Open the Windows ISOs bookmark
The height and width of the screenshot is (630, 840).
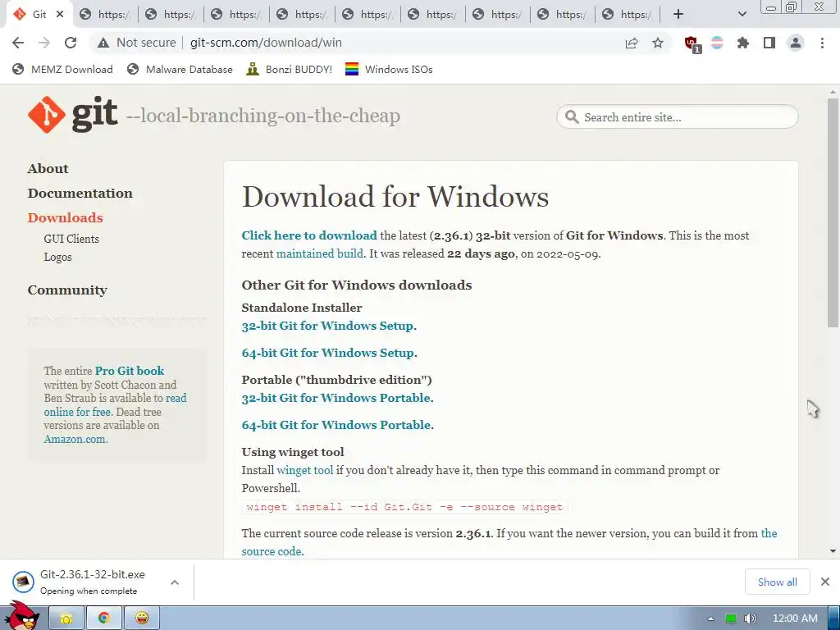[389, 69]
